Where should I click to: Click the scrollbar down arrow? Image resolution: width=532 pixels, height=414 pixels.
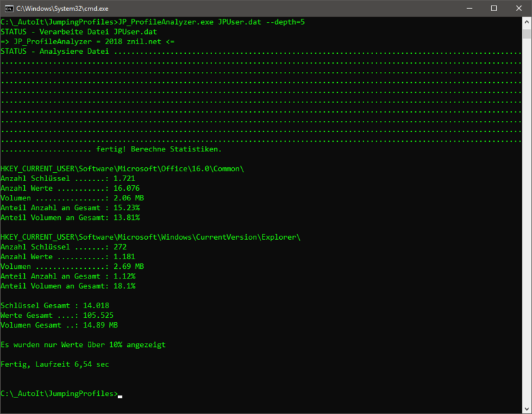(526, 408)
